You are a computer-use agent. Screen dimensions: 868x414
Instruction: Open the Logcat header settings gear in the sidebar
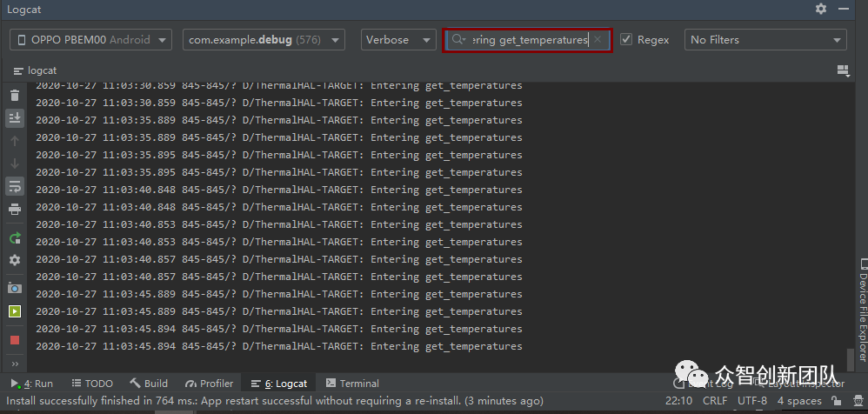pyautogui.click(x=15, y=260)
